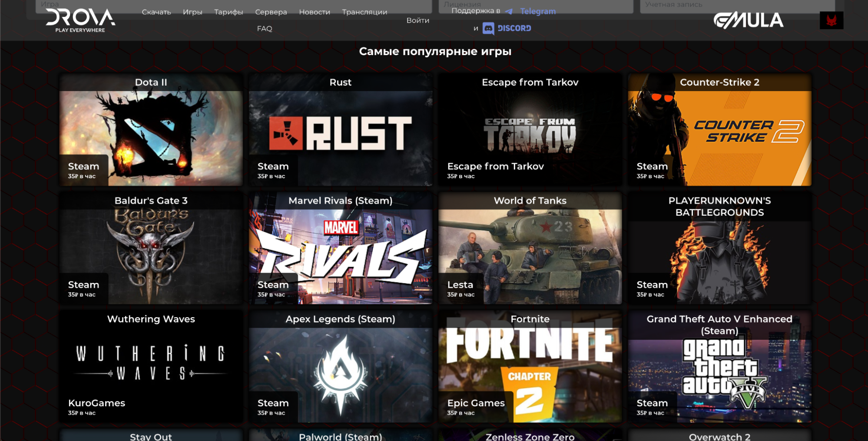Select the Rust game card
The height and width of the screenshot is (441, 868).
click(x=341, y=130)
